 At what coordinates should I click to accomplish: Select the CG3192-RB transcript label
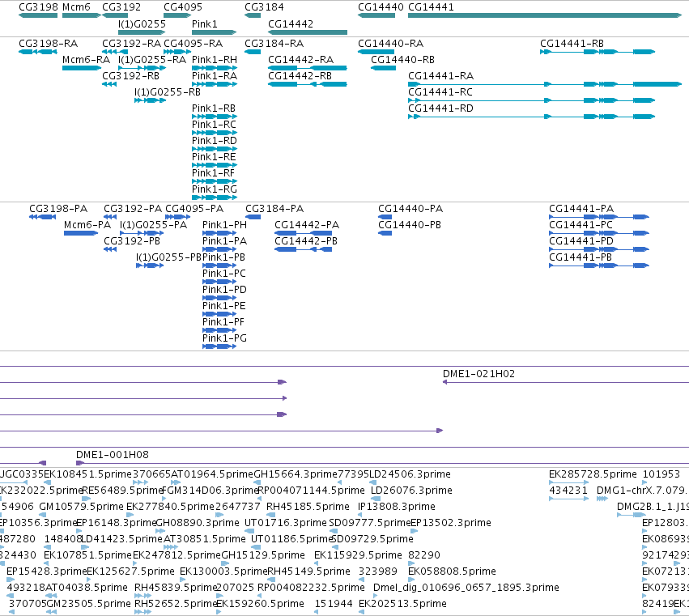[x=130, y=75]
